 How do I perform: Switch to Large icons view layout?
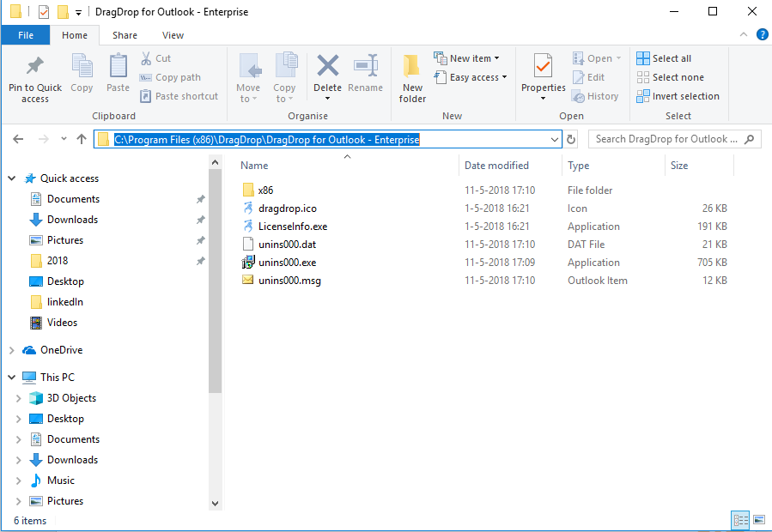(x=759, y=520)
